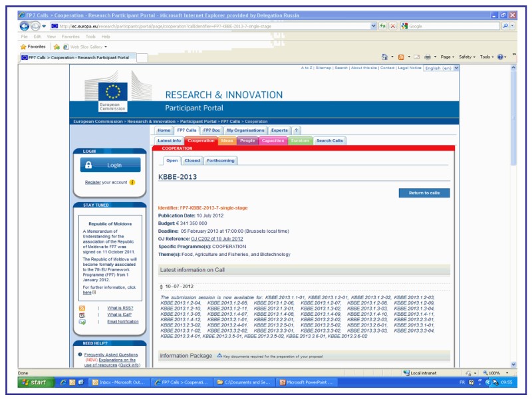Click the Email Notification envelope icon

(x=82, y=322)
